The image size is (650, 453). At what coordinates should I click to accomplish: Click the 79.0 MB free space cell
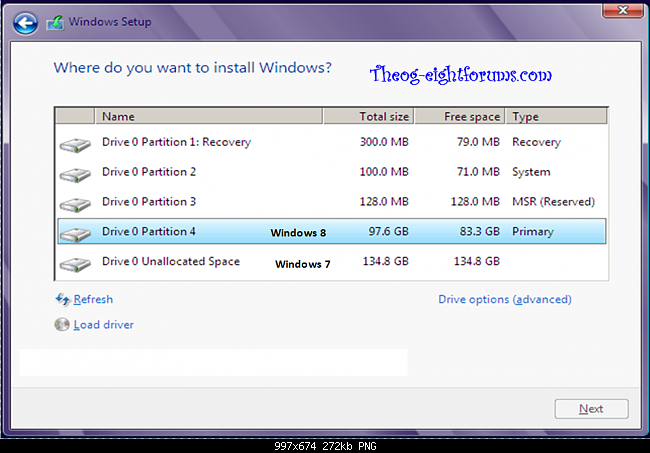478,142
